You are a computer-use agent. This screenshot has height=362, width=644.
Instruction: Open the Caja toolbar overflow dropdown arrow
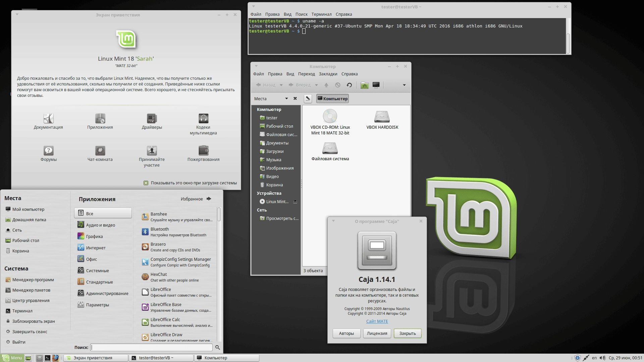coord(404,85)
